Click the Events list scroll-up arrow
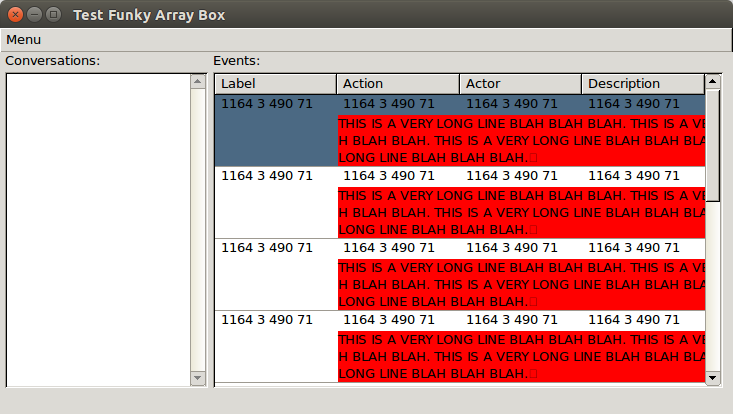733x414 pixels. (713, 81)
